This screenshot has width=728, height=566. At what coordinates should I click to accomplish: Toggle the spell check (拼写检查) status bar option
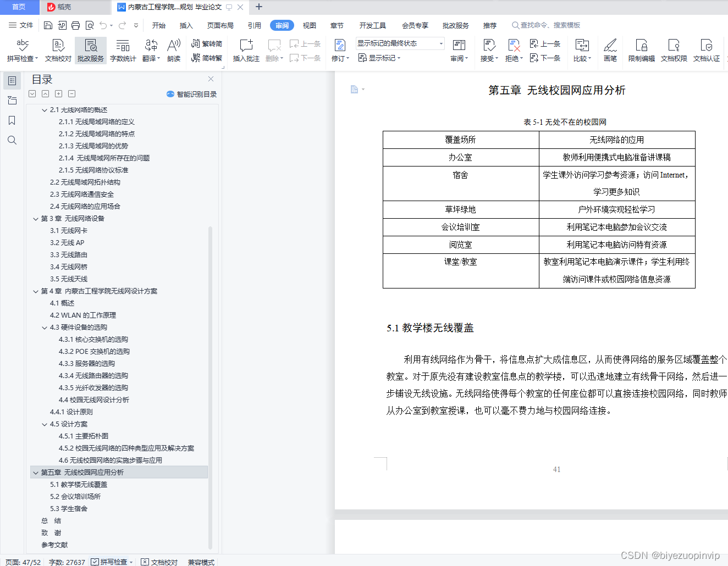113,562
